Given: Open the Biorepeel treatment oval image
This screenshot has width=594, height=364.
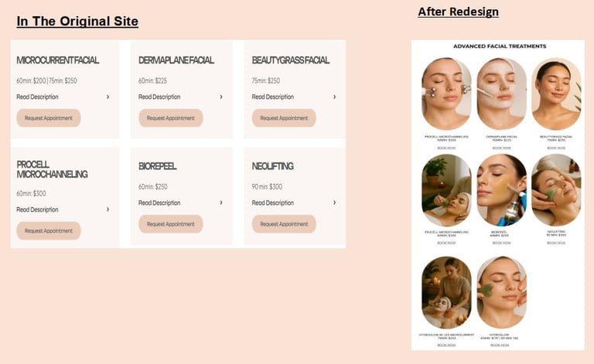Looking at the screenshot, I should pyautogui.click(x=501, y=190).
